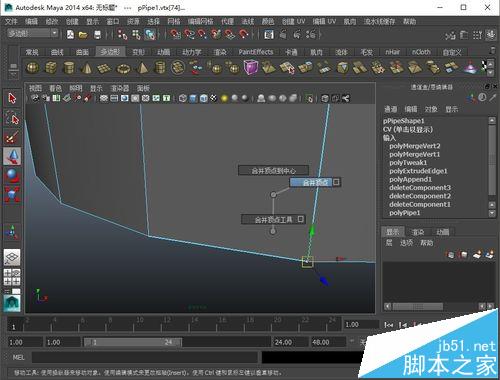The height and width of the screenshot is (380, 500).
Task: Click the time range slider bar
Action: click(133, 342)
